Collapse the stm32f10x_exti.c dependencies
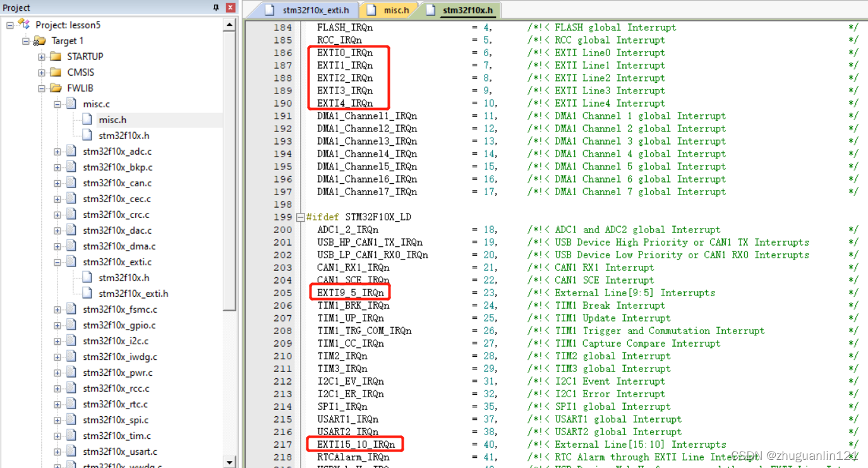This screenshot has height=468, width=868. coord(57,262)
